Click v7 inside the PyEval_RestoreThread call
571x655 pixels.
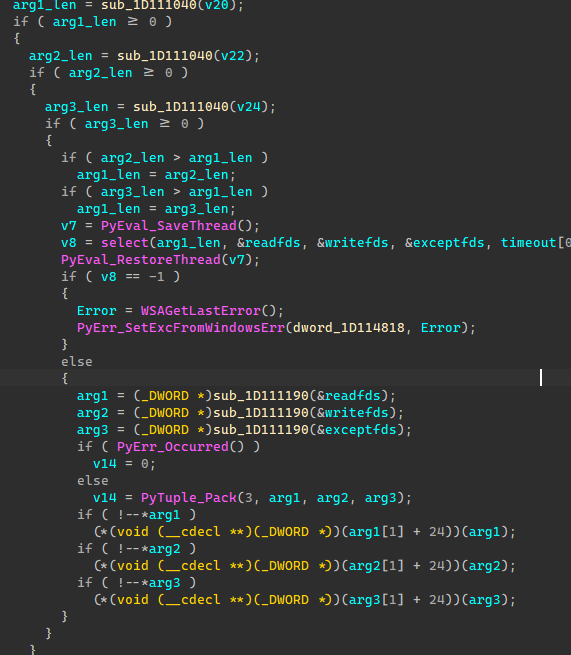[237, 260]
